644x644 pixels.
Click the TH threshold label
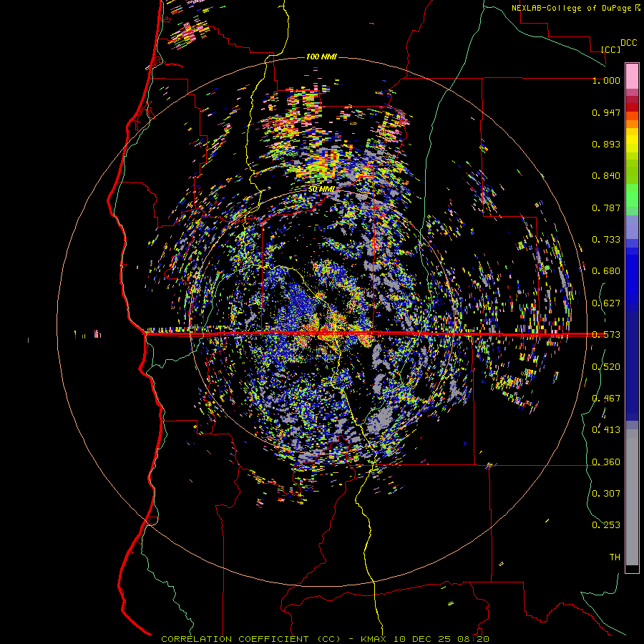click(x=615, y=557)
